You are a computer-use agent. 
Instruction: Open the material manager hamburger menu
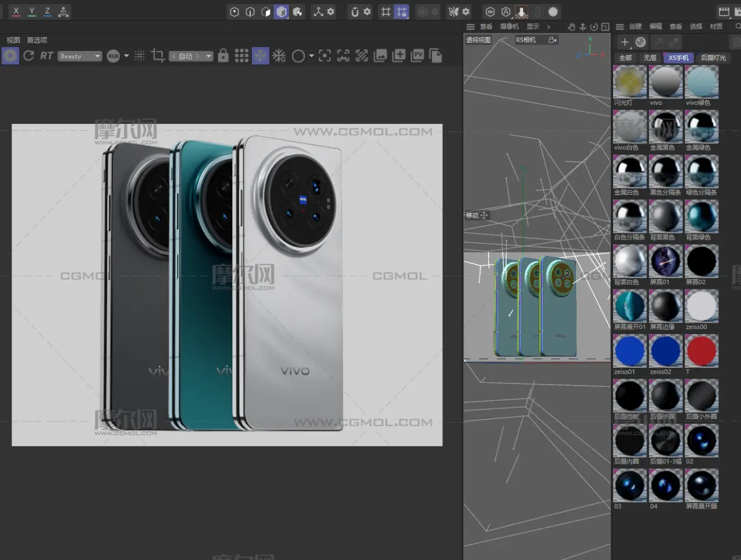(619, 27)
